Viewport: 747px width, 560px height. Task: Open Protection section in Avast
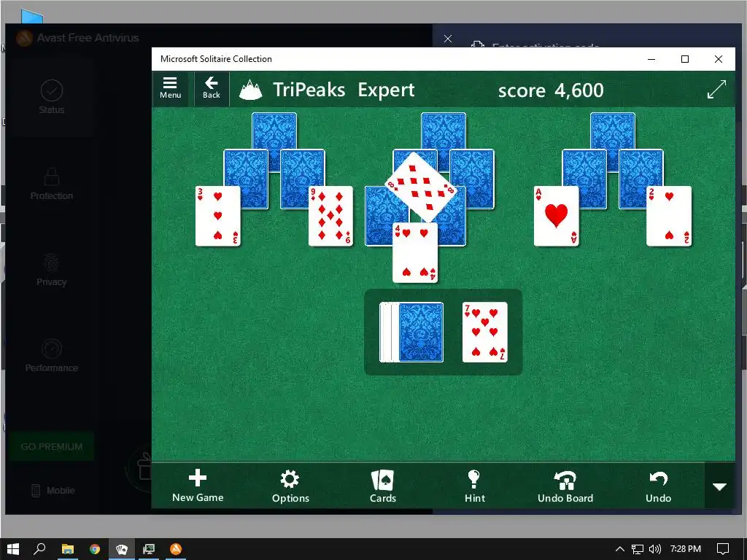click(52, 183)
